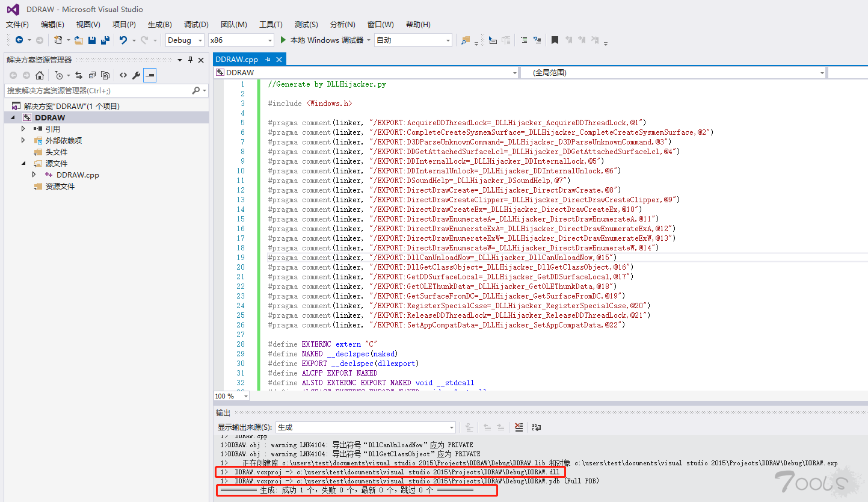Click the Navigate Backward arrow in toolbar

tap(19, 40)
